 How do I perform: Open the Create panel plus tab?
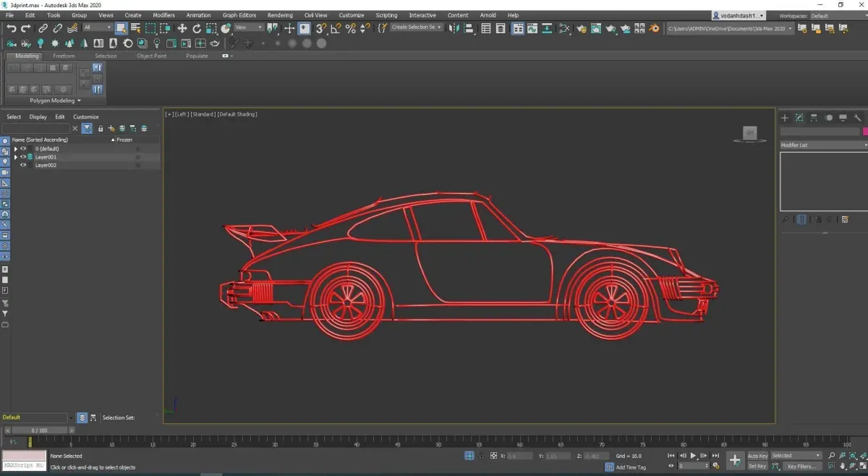pos(785,117)
